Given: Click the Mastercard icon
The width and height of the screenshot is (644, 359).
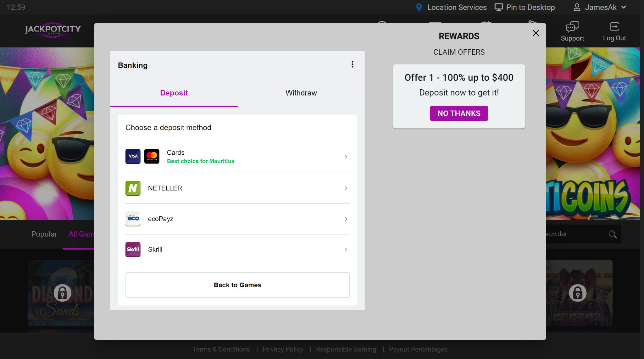Looking at the screenshot, I should point(152,157).
